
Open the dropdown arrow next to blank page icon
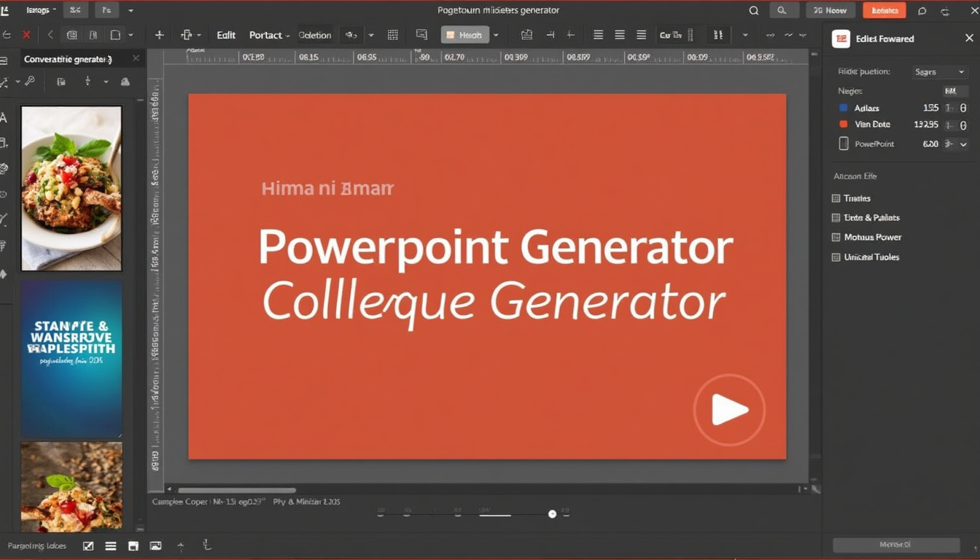131,35
